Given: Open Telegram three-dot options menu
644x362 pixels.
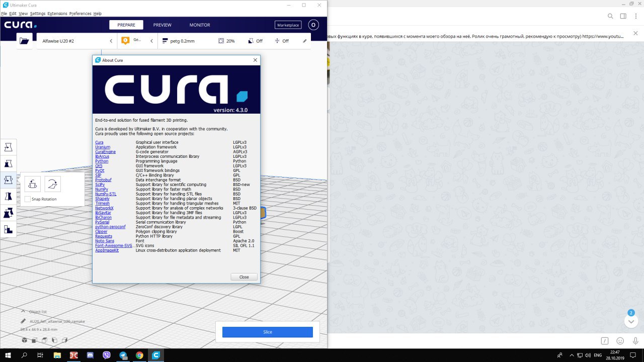Looking at the screenshot, I should point(636,16).
